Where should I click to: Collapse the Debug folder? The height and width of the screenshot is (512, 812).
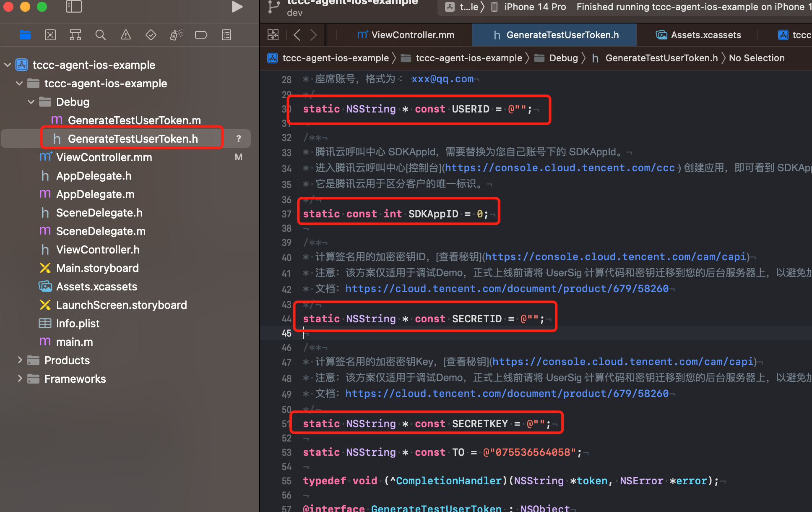[x=31, y=102]
